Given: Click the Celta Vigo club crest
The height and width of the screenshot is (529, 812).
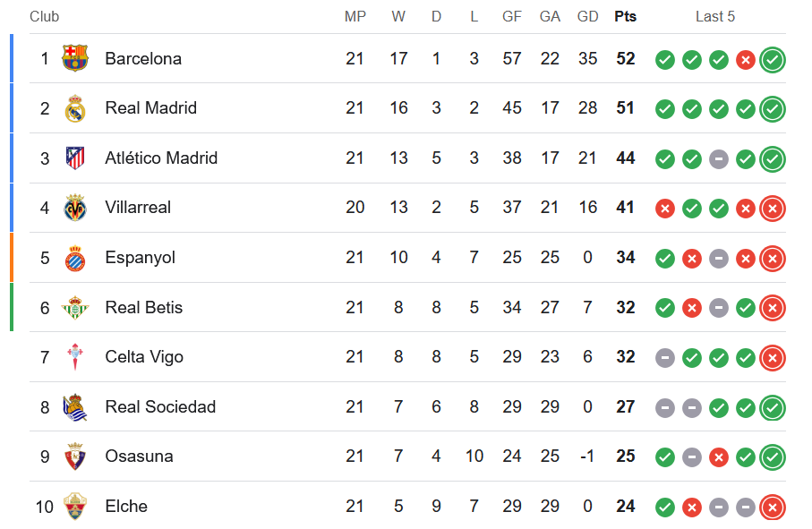Looking at the screenshot, I should click(75, 356).
